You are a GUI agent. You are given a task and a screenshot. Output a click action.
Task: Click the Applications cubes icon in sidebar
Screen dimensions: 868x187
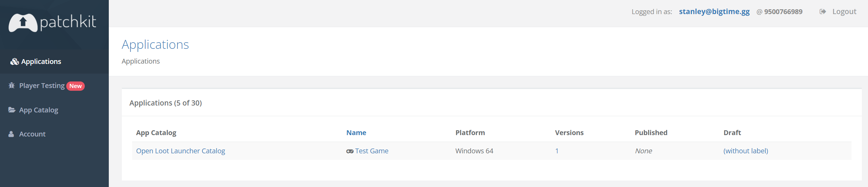coord(14,62)
